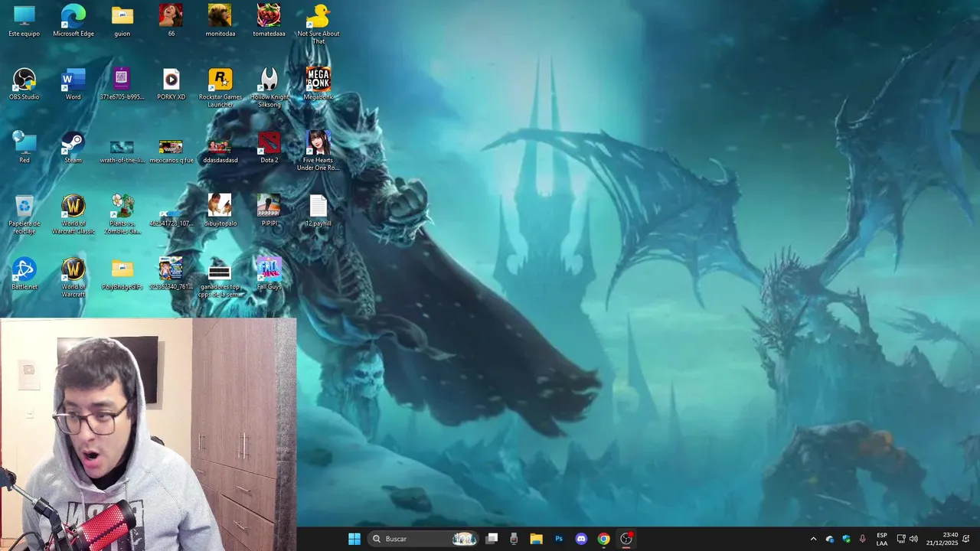Select the 525362340_761 image file
Image resolution: width=980 pixels, height=551 pixels.
coord(171,274)
